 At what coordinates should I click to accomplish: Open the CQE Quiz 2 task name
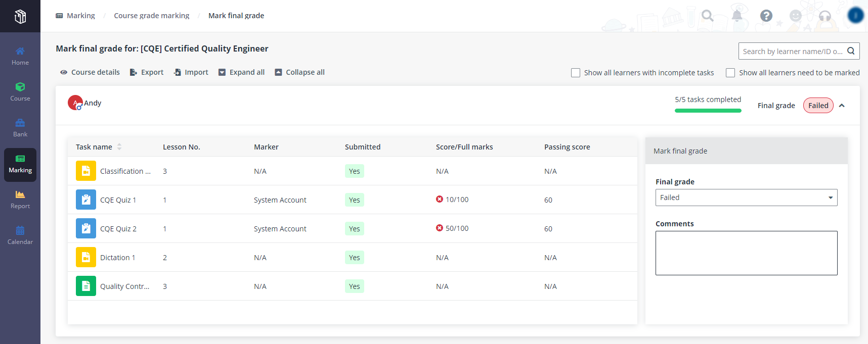(118, 229)
